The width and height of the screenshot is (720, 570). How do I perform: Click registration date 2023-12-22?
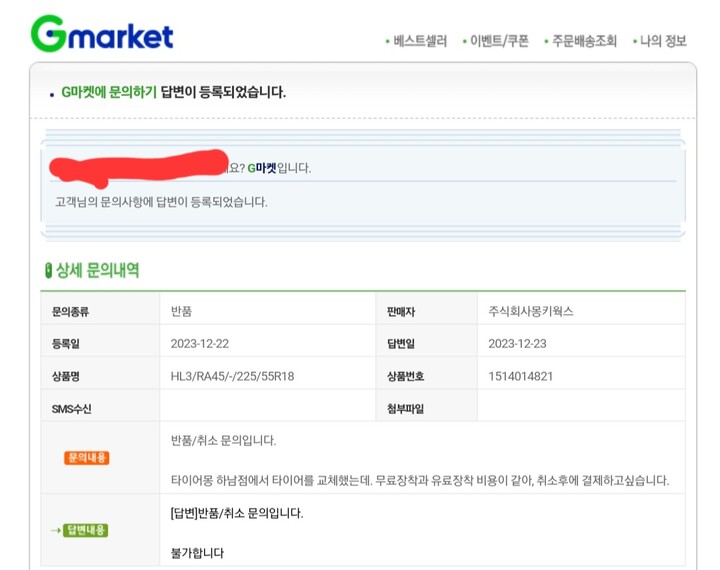coord(200,344)
